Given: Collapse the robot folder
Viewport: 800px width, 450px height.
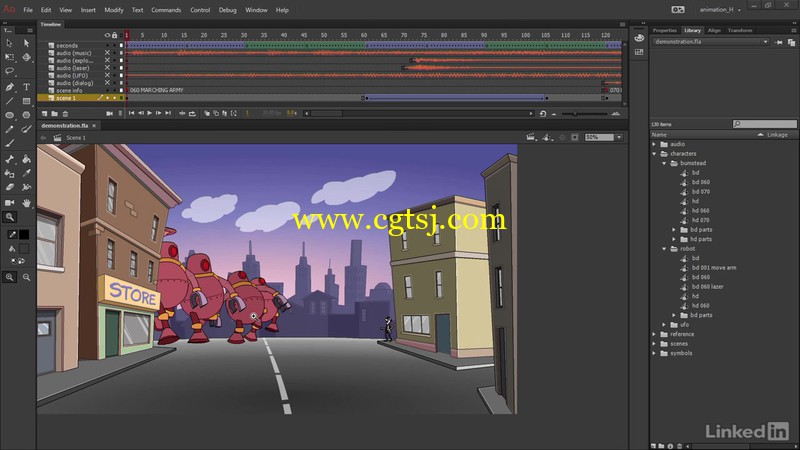Looking at the screenshot, I should 664,249.
